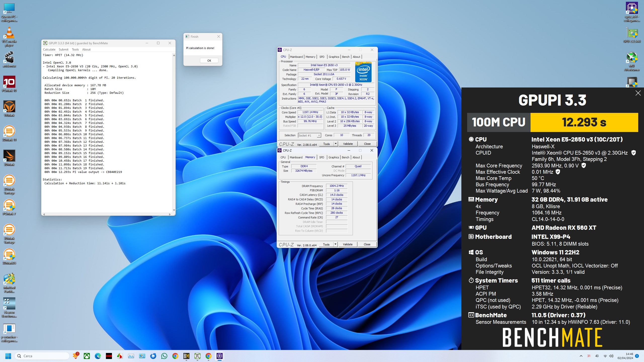Click Validate in upper CPU-Z window
Viewport: 644px width, 362px height.
348,144
